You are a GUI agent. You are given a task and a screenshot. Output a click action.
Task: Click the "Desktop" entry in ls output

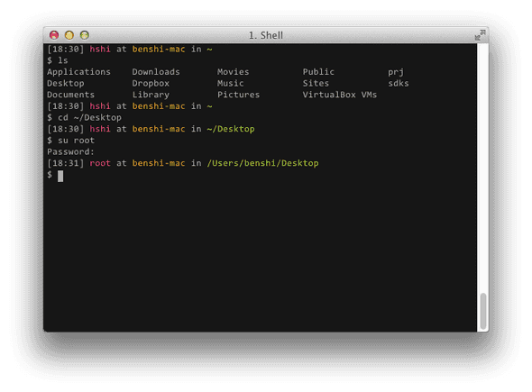click(x=66, y=84)
